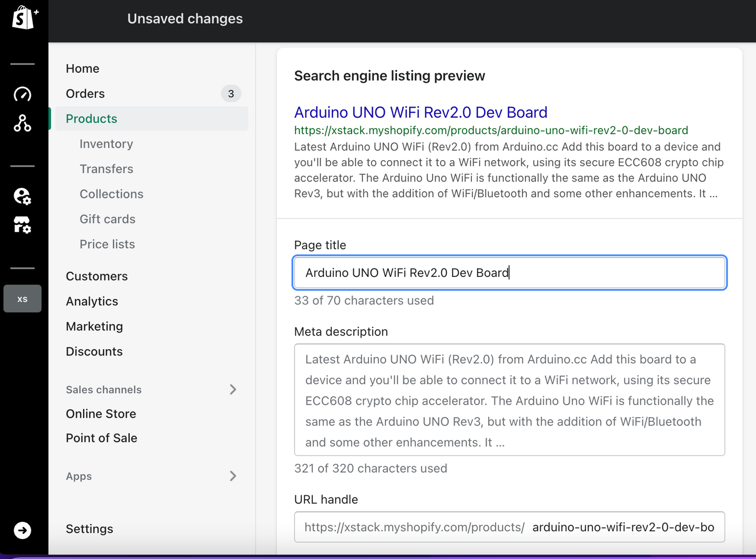756x559 pixels.
Task: Click '33 of 70 characters used' text
Action: click(364, 301)
